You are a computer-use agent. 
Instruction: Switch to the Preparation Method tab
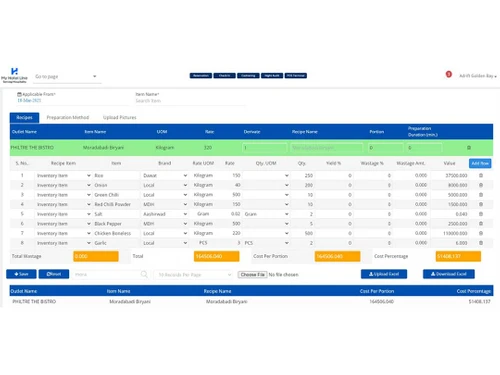(68, 117)
